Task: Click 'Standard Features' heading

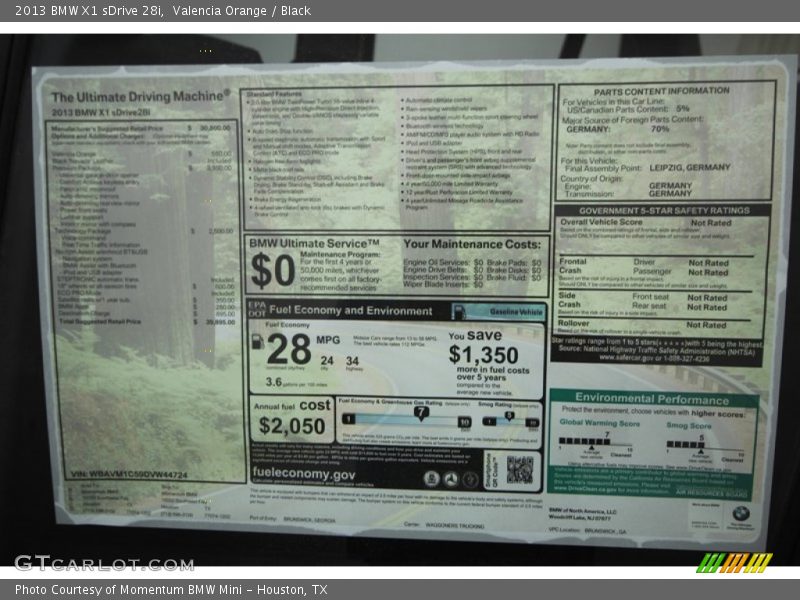Action: coord(274,94)
